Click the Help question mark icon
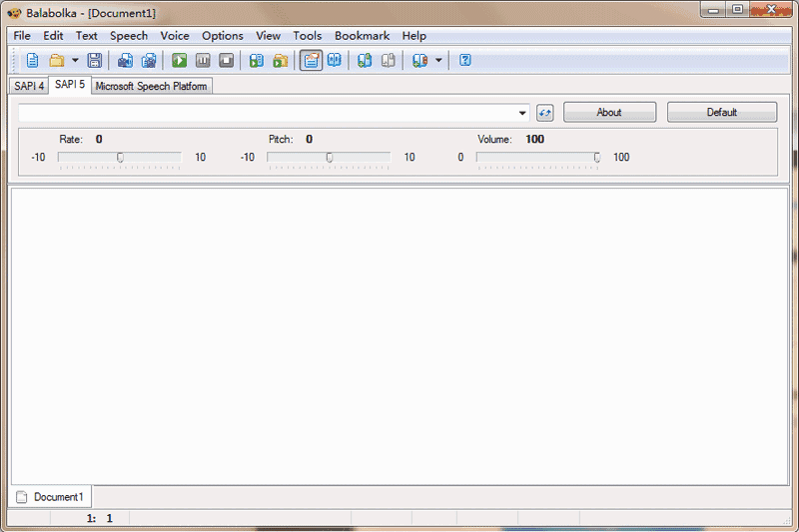This screenshot has width=799, height=532. [x=465, y=61]
